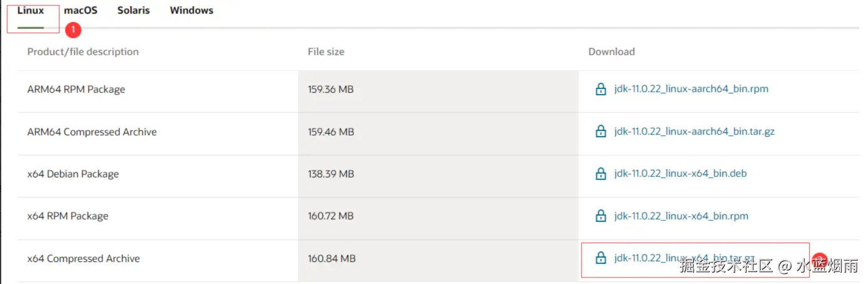Click lock icon beside linux-aarch64 tar.gz download
The height and width of the screenshot is (284, 868).
click(601, 132)
